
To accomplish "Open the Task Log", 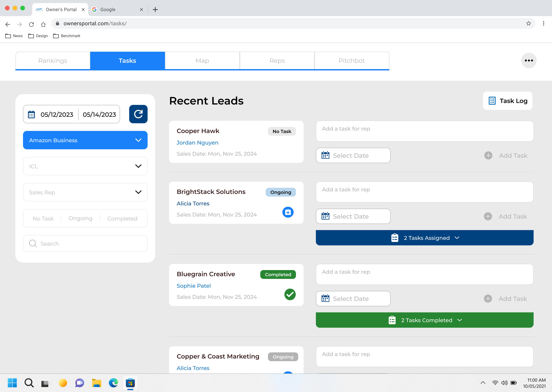I will pos(508,101).
